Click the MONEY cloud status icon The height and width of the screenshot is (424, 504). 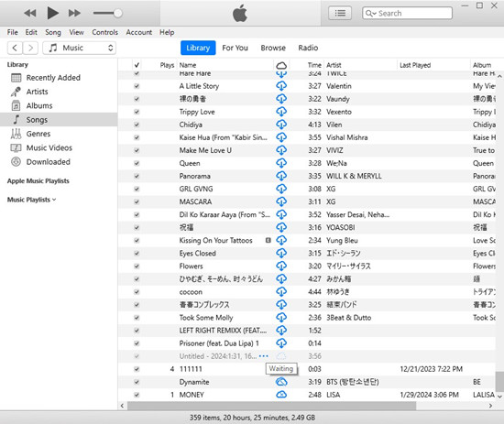click(281, 395)
